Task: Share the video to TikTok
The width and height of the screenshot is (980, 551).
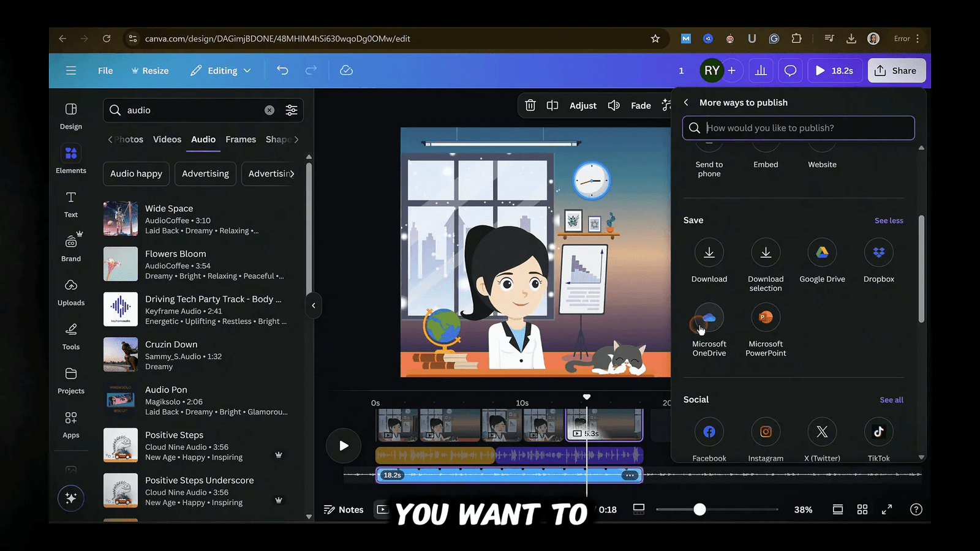Action: click(x=878, y=432)
